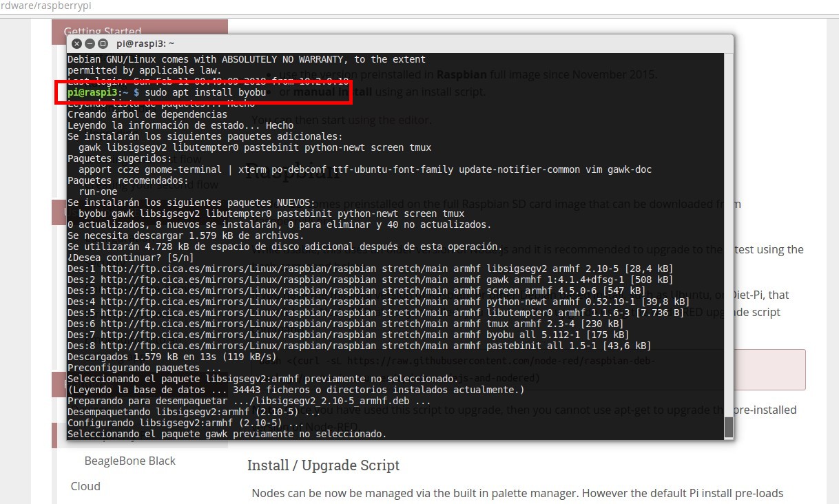Viewport: 839px width, 504px height.
Task: Click the 'permitted by applicable law.' line
Action: coord(145,70)
